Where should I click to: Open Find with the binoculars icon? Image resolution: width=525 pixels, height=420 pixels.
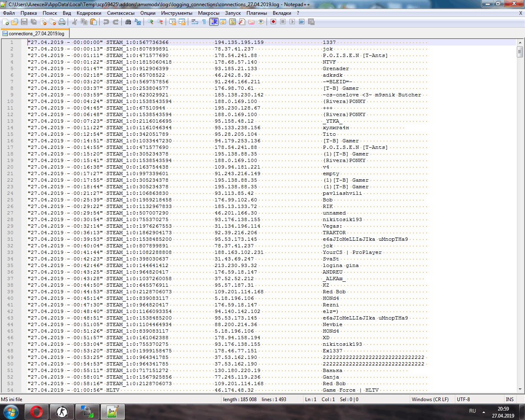coord(128,22)
